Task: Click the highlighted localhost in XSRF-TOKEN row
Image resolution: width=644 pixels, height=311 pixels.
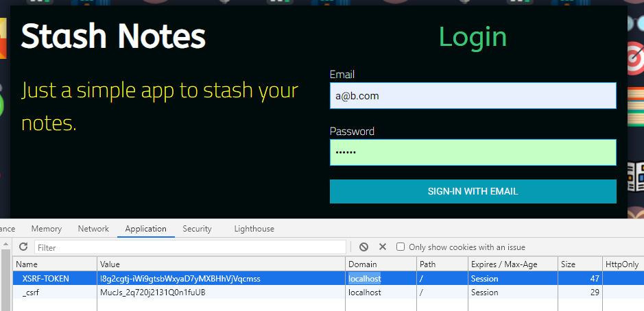Action: (365, 279)
